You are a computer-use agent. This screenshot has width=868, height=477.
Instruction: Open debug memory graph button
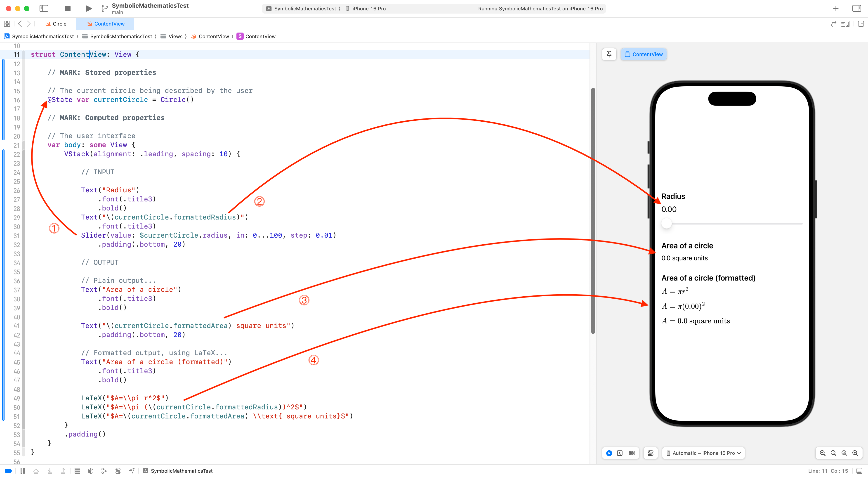pyautogui.click(x=104, y=471)
